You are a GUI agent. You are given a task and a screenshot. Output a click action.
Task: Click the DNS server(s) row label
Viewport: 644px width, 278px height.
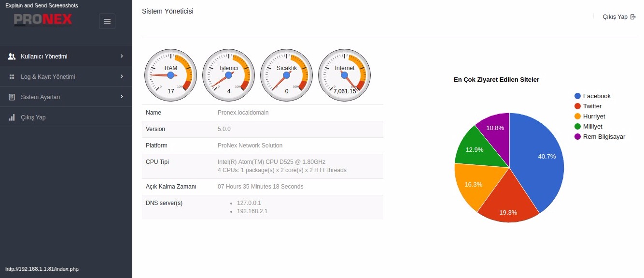[164, 203]
